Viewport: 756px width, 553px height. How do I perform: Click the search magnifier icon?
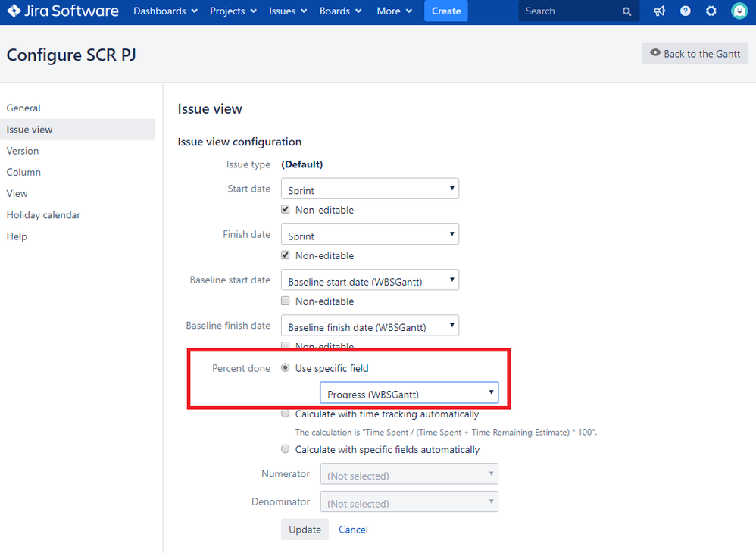click(x=626, y=11)
